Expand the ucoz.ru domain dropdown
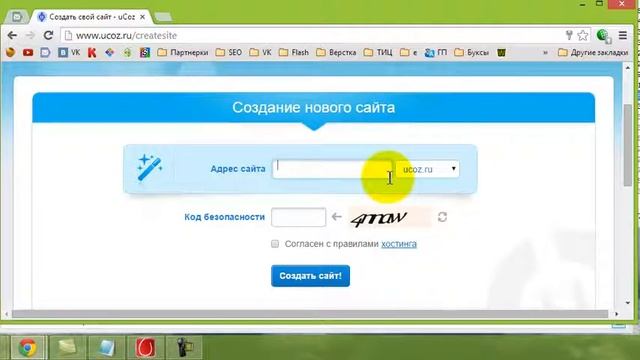The width and height of the screenshot is (640, 360). coord(427,169)
